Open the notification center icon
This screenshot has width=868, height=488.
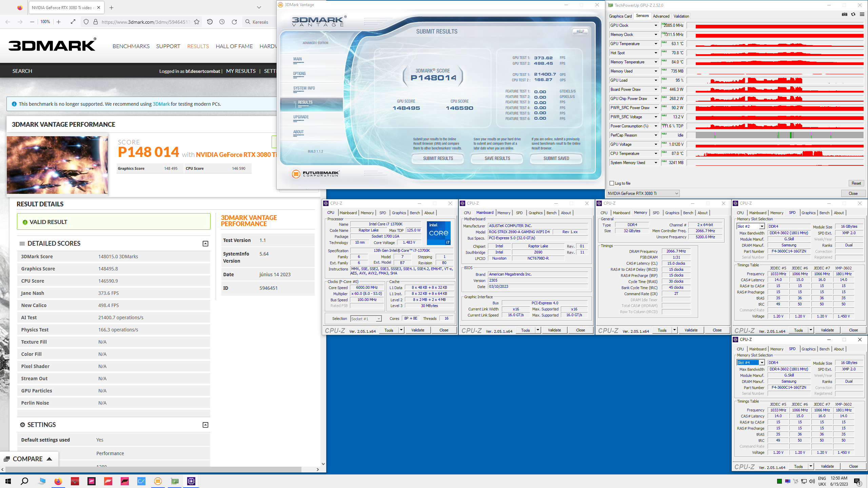pos(857,481)
